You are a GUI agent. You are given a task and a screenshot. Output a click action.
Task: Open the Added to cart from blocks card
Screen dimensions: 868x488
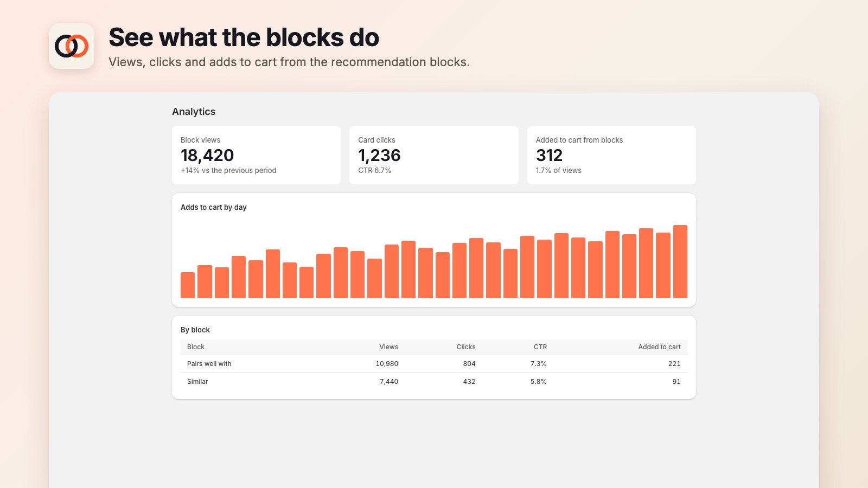click(611, 155)
